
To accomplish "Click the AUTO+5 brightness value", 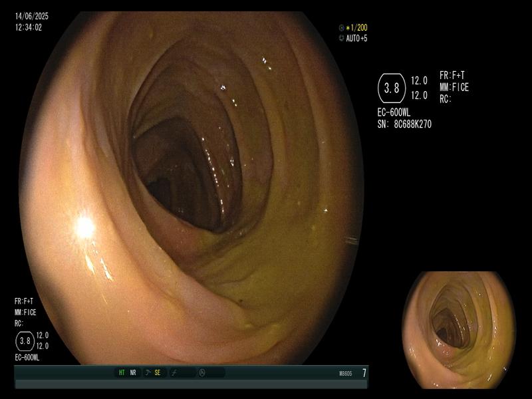I will [x=356, y=39].
